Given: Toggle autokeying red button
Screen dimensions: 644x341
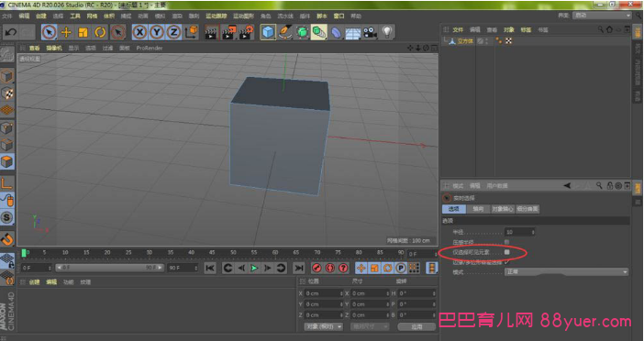Looking at the screenshot, I should (330, 268).
